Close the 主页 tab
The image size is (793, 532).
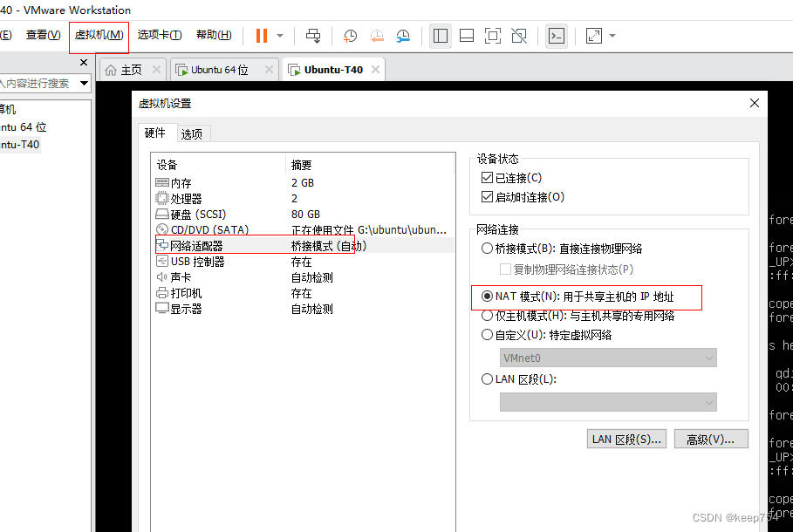[157, 69]
